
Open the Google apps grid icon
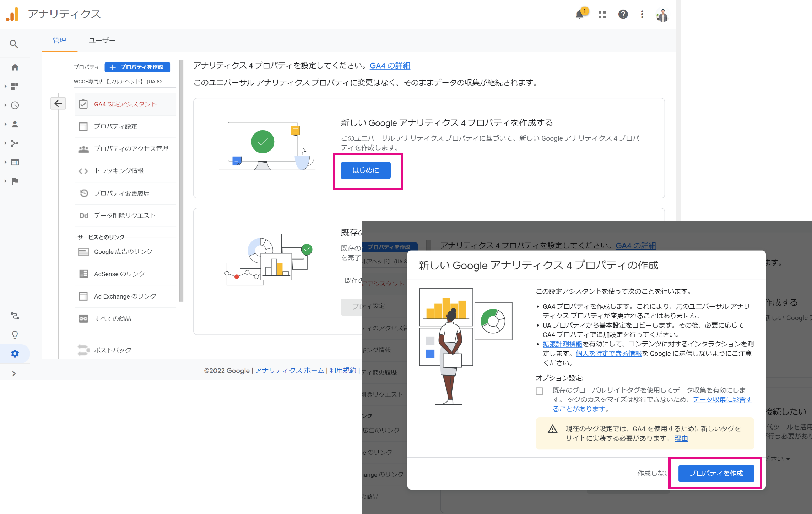point(602,15)
